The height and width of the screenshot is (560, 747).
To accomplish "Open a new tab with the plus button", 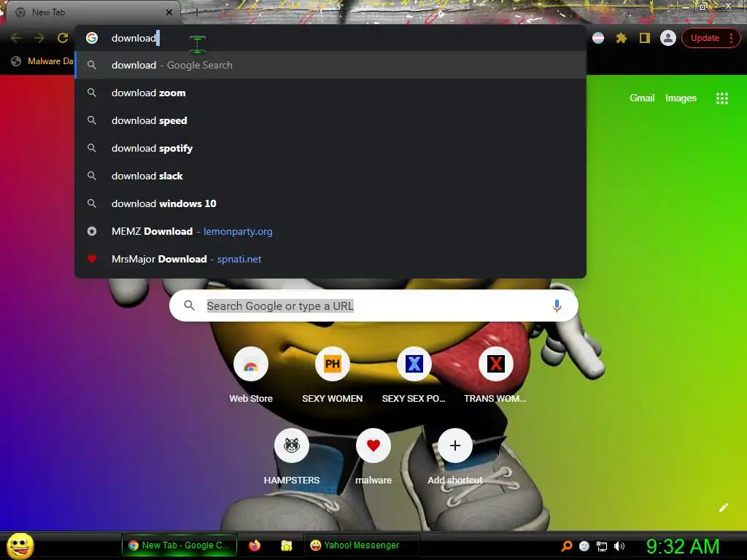I will point(196,12).
